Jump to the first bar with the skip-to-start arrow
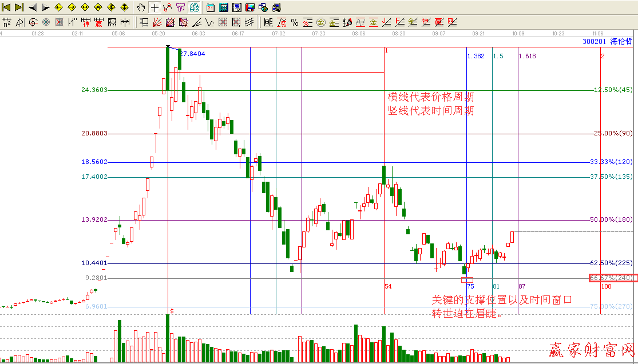Screen dimensions: 638x364 point(6,7)
